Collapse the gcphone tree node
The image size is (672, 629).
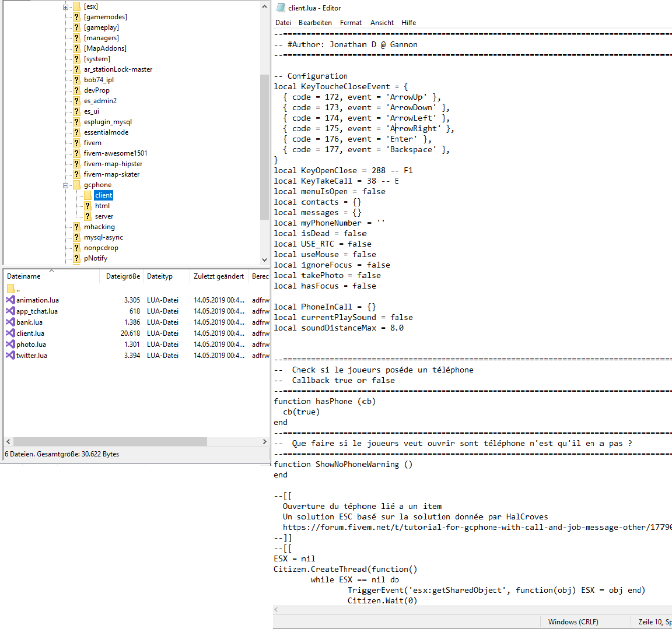66,185
